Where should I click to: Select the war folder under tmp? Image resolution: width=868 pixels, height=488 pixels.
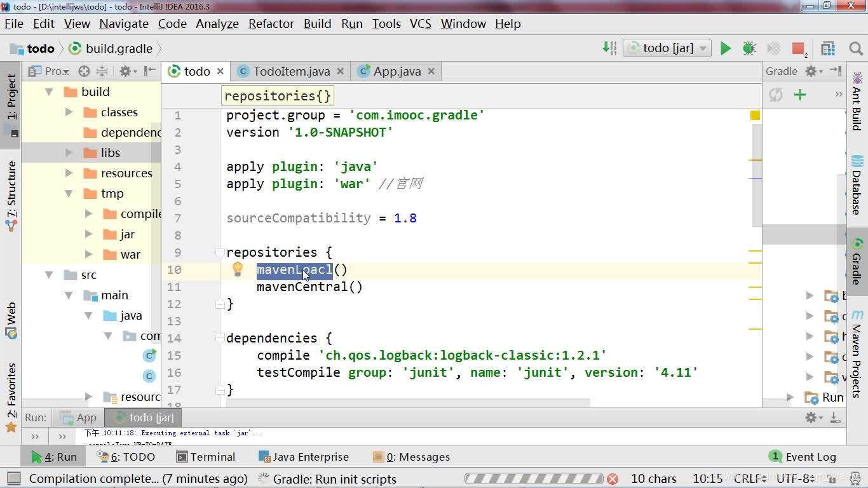pos(130,255)
